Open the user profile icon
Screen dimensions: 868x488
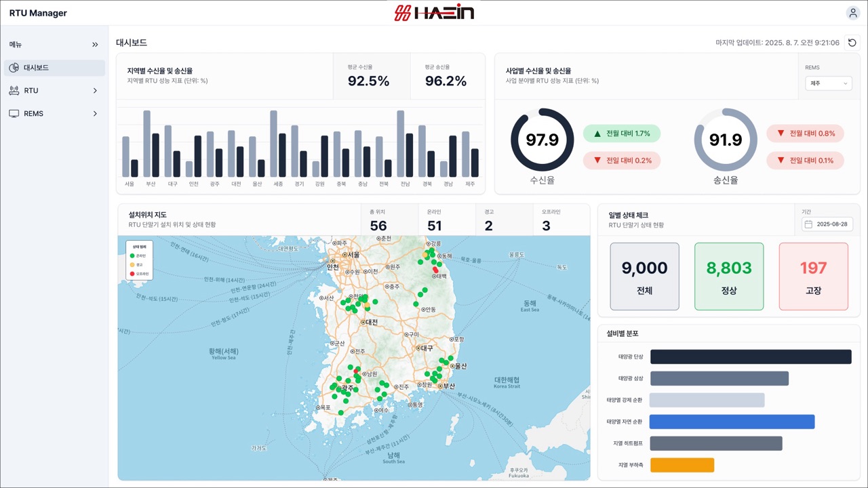pos(852,13)
